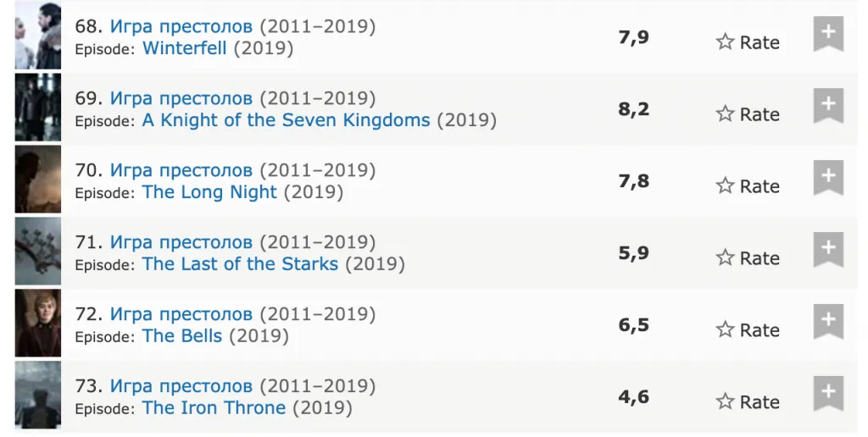Add The Bells episode to watchlist
The width and height of the screenshot is (868, 437).
pyautogui.click(x=828, y=322)
